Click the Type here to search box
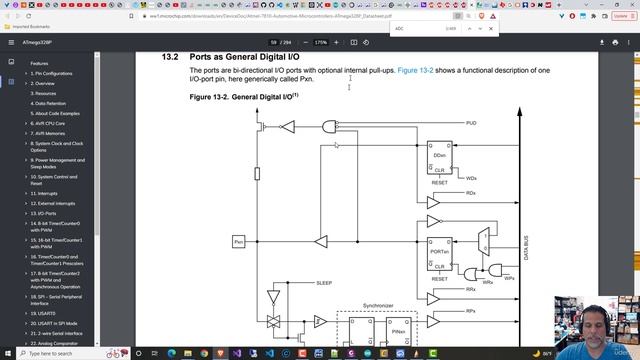Image resolution: width=640 pixels, height=360 pixels. coord(73,353)
